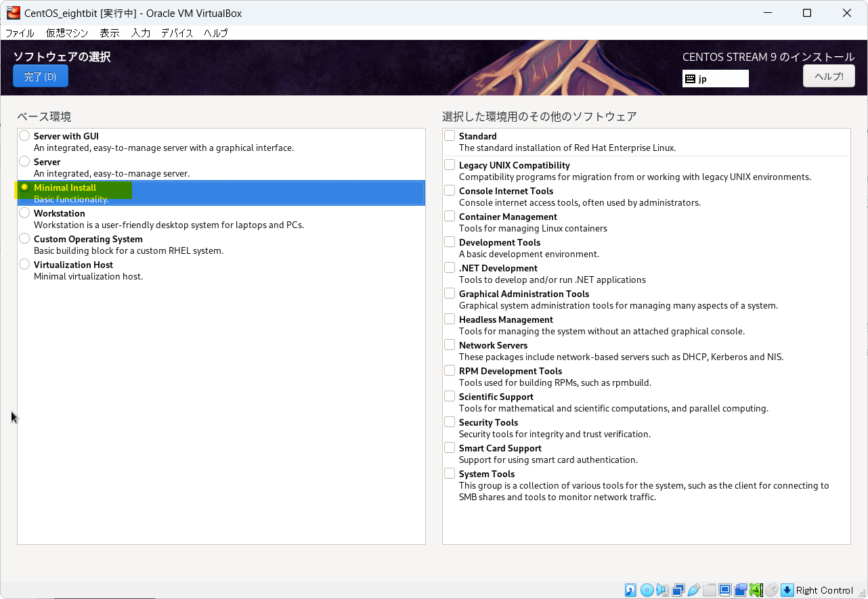
Task: Check the Scientific Support option
Action: pyautogui.click(x=450, y=396)
